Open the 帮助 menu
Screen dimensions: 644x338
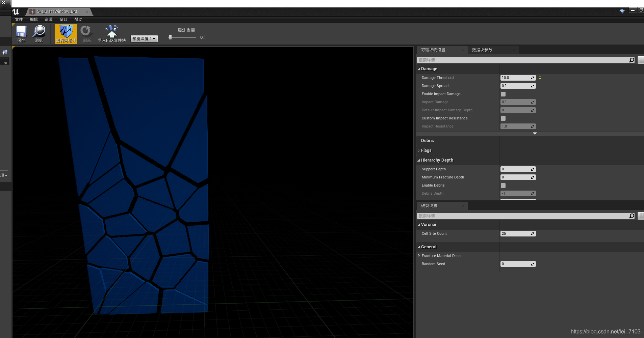pos(78,20)
